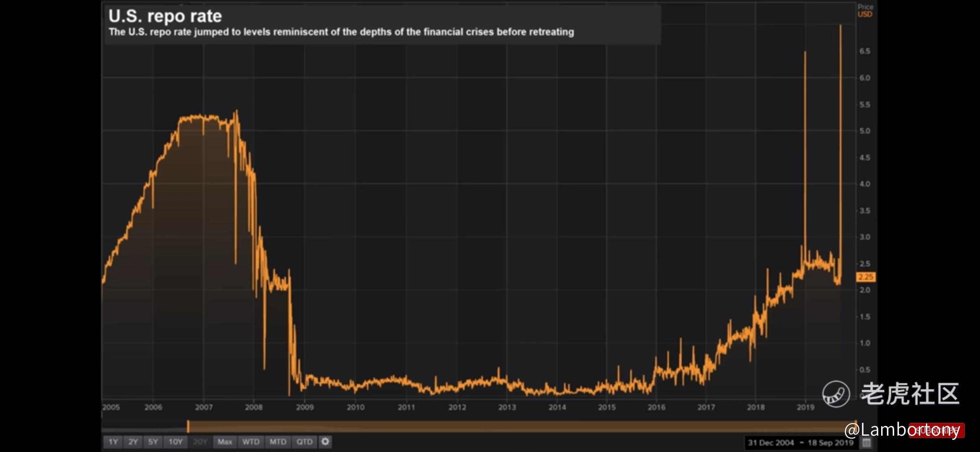Screen dimensions: 980x452
Task: Click right handle of range slider
Action: (856, 424)
